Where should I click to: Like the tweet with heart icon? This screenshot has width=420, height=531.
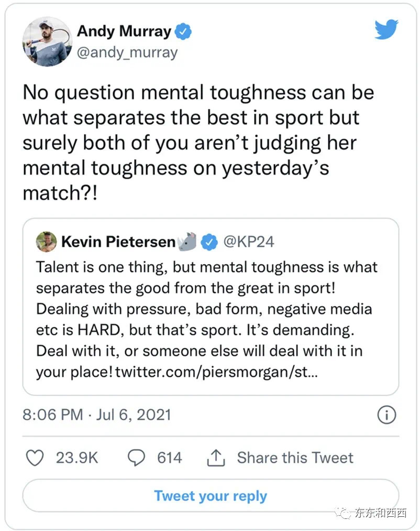click(35, 458)
